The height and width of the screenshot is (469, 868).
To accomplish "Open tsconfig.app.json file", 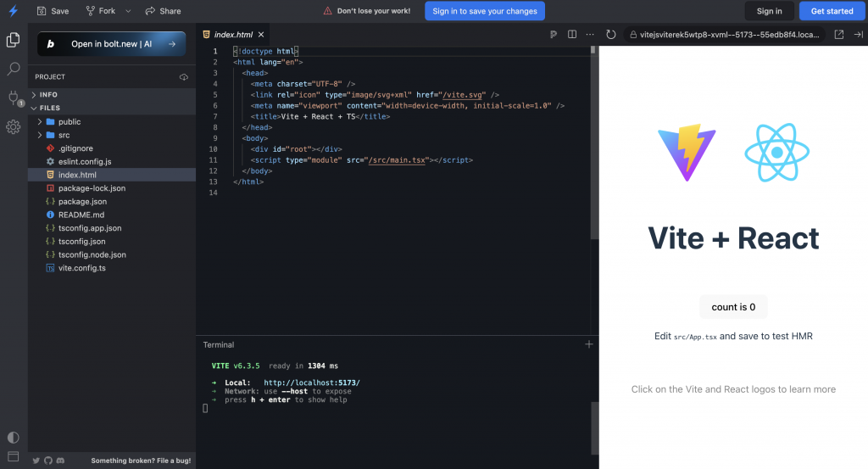I will coord(112,228).
